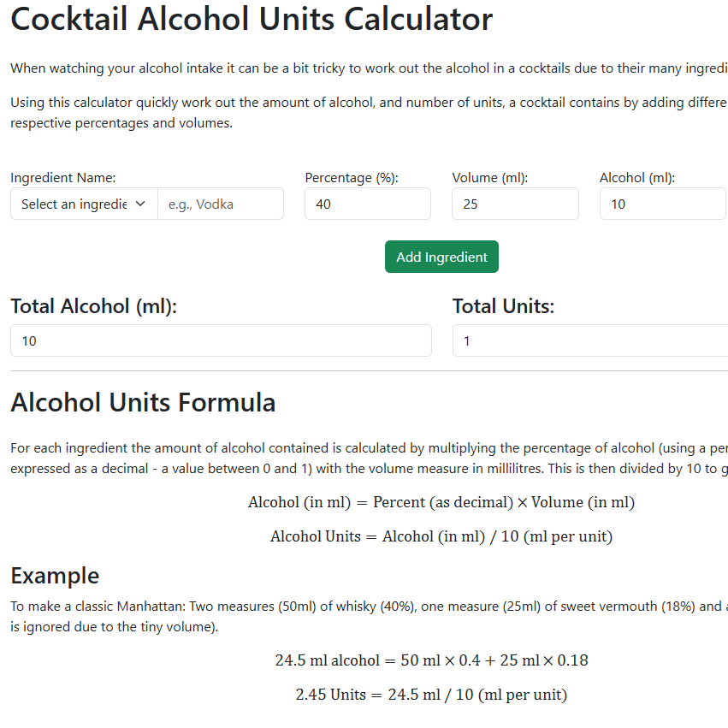Click the 'e.g., Vodka' name field
Viewport: 728px width, 728px height.
point(221,204)
